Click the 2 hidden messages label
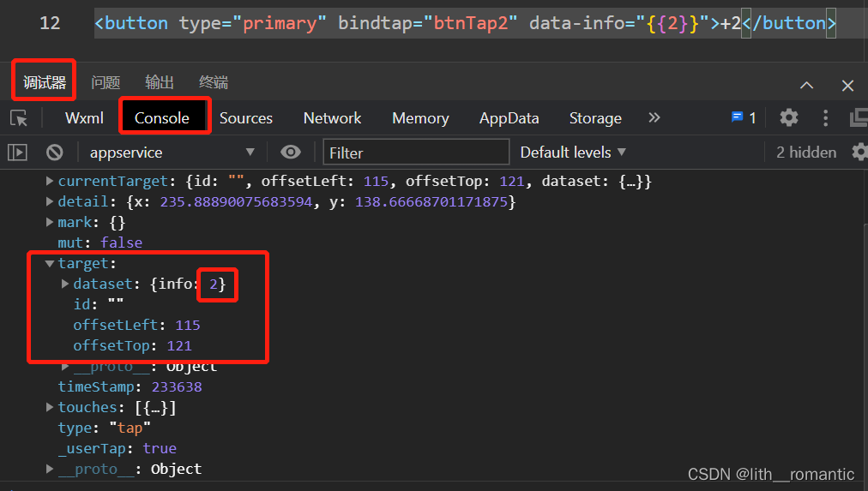 click(x=806, y=153)
